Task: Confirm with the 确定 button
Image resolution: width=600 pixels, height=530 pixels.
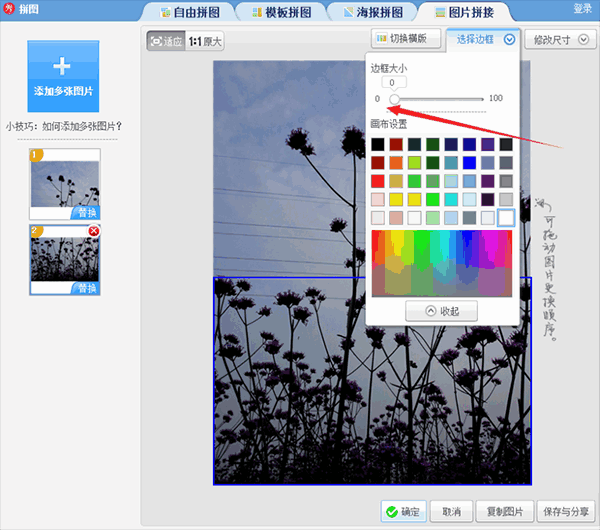Action: pyautogui.click(x=404, y=511)
